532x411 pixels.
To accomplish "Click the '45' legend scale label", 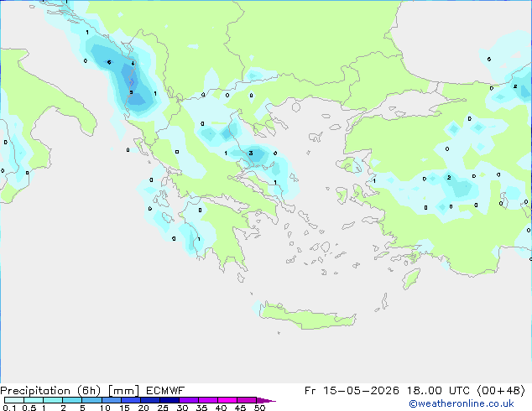I will coord(241,408).
